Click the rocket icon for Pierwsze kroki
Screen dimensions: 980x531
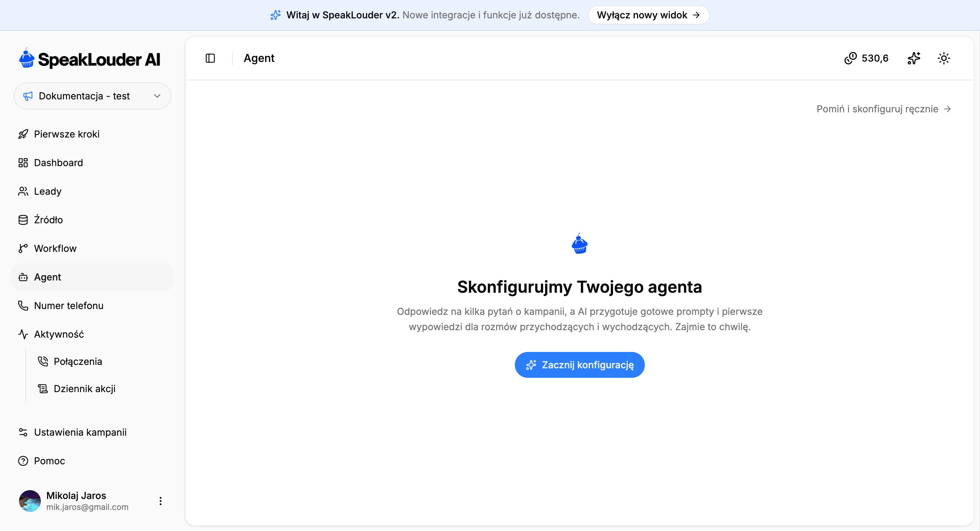click(23, 134)
